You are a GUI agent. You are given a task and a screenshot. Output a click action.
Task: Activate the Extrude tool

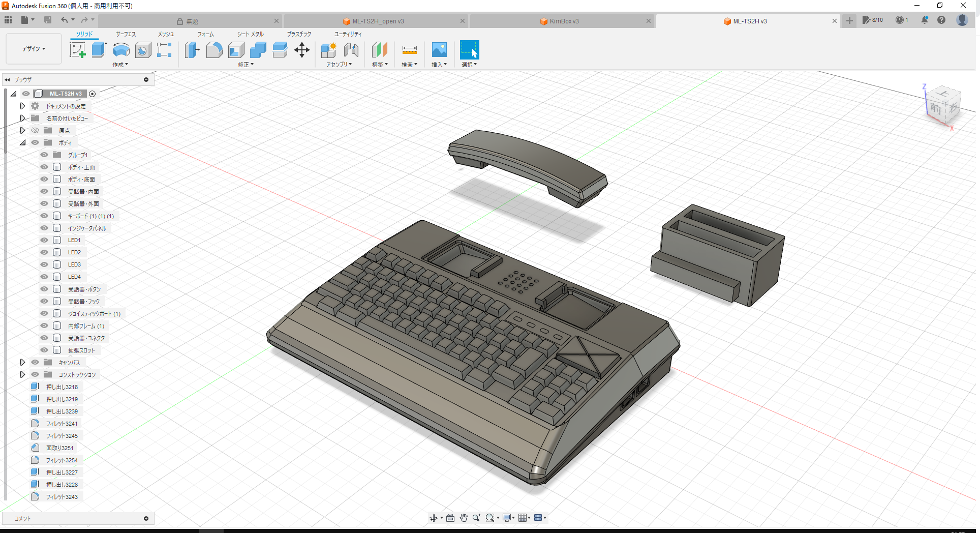tap(98, 49)
